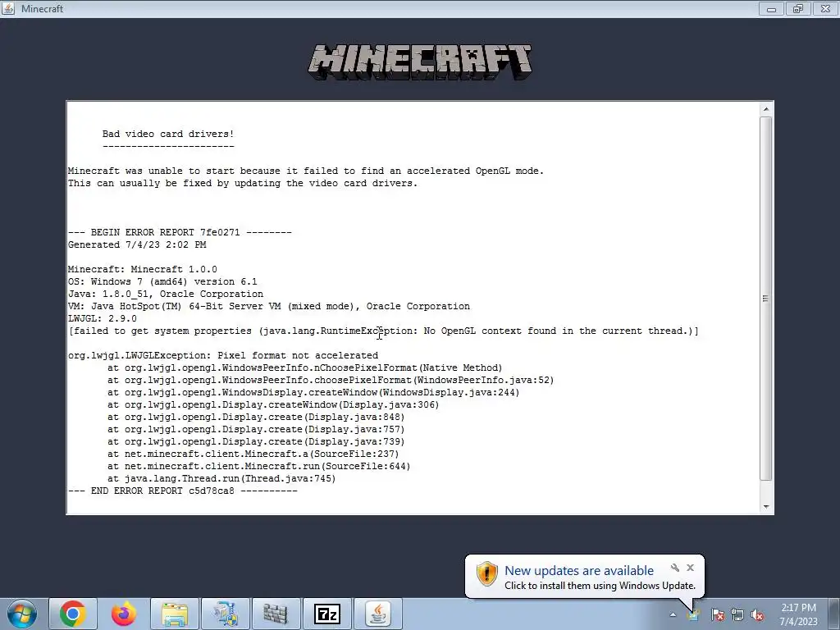The width and height of the screenshot is (840, 630).
Task: Close the updates notification balloon
Action: pyautogui.click(x=690, y=568)
